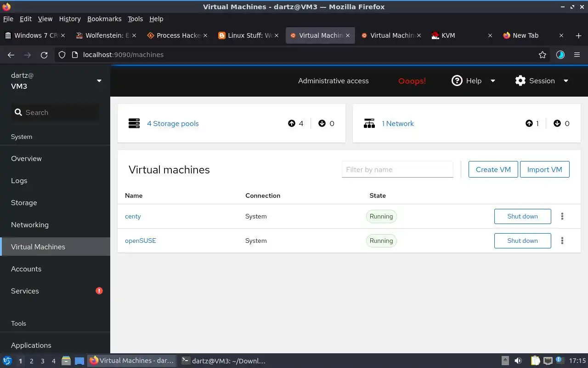Shut down the openSUSE virtual machine

click(x=522, y=241)
